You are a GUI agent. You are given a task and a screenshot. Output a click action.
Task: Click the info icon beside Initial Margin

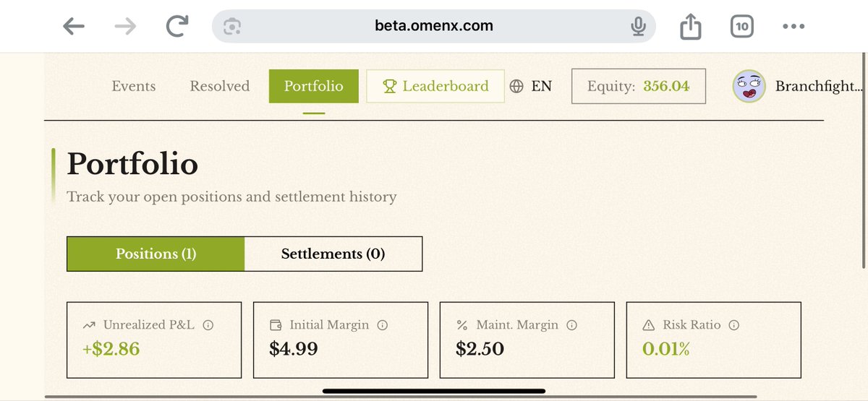pos(383,325)
